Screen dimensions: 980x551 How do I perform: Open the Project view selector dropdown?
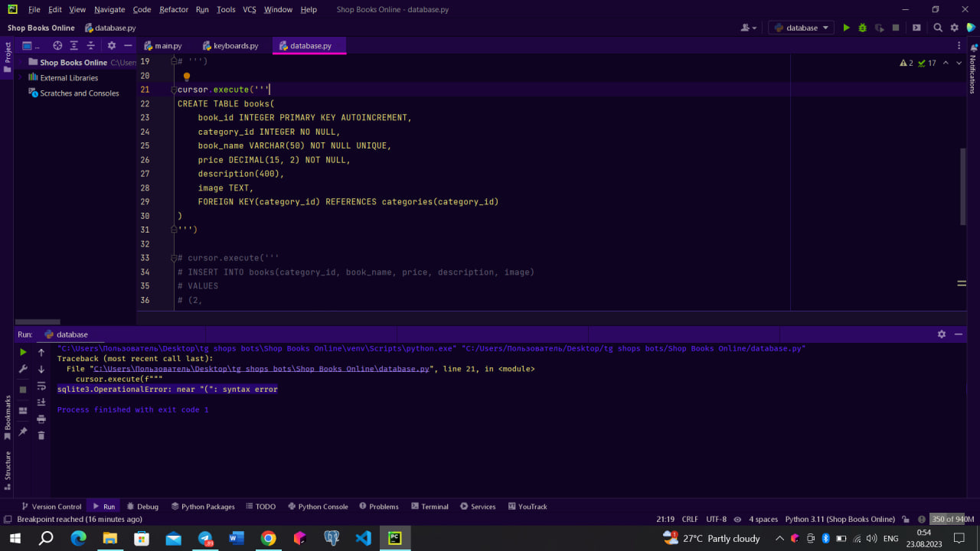coord(31,46)
